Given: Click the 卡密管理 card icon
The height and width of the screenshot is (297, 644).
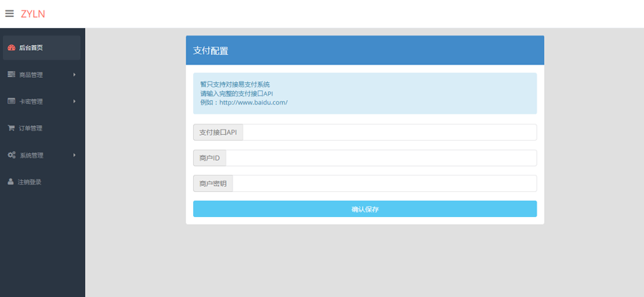Looking at the screenshot, I should (x=12, y=101).
